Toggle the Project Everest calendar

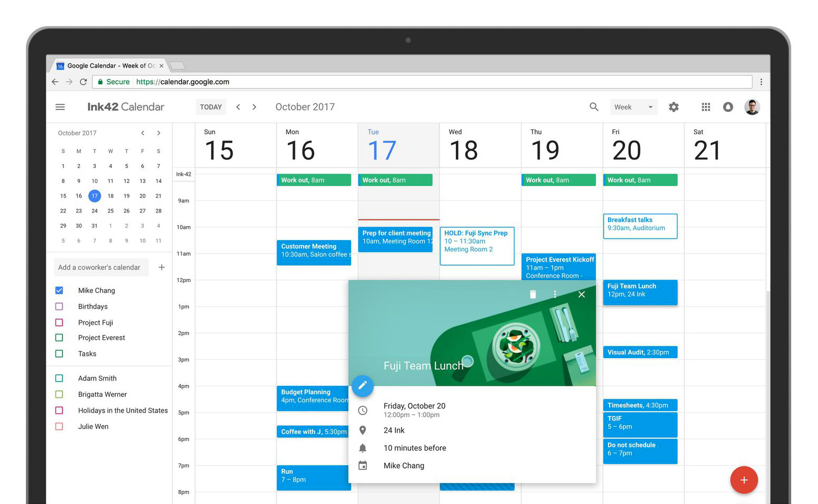(x=59, y=338)
